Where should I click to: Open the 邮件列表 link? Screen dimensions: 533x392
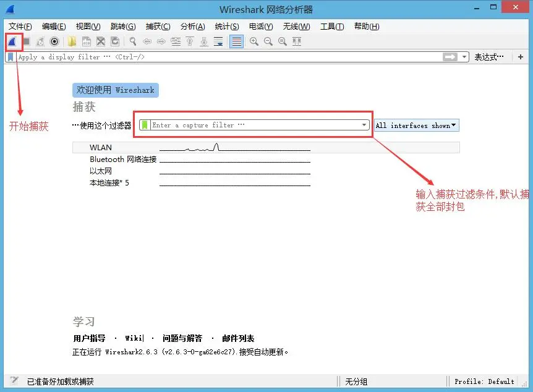[238, 338]
